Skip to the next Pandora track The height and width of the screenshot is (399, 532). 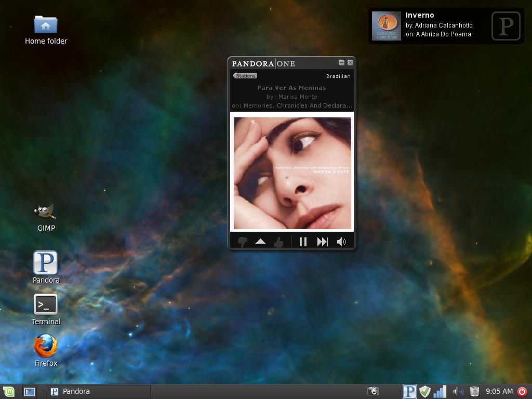click(x=322, y=242)
